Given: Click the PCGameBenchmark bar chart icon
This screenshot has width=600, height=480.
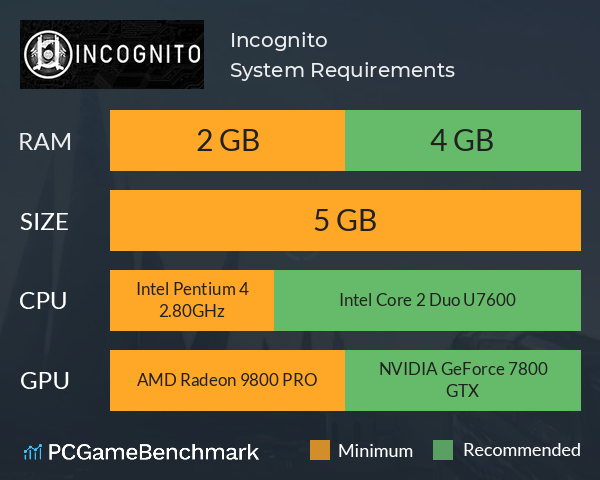Looking at the screenshot, I should click(x=33, y=452).
